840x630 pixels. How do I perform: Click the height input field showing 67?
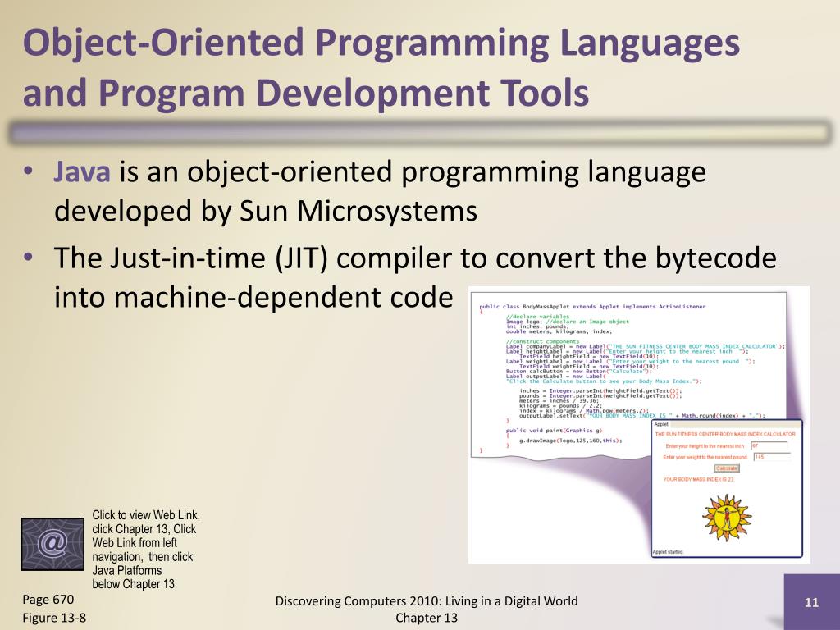pyautogui.click(x=769, y=445)
